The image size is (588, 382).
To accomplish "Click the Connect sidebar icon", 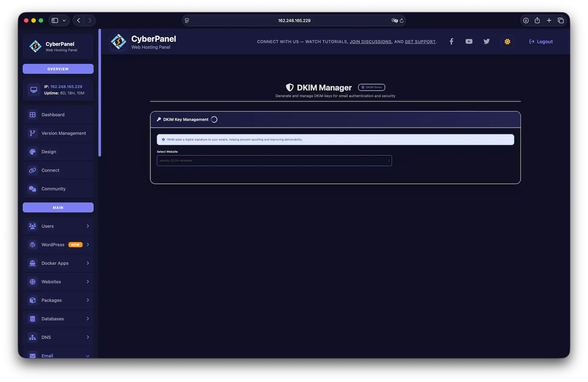I will point(33,170).
